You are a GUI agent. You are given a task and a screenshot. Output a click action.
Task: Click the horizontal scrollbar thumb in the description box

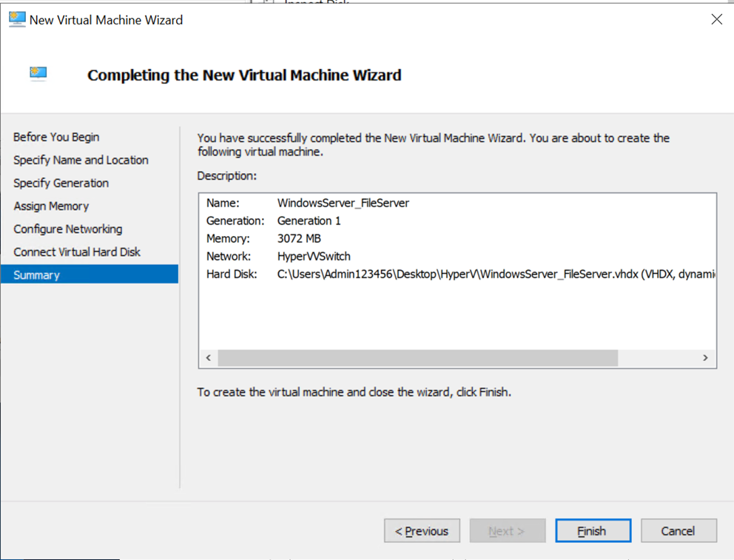coord(417,358)
